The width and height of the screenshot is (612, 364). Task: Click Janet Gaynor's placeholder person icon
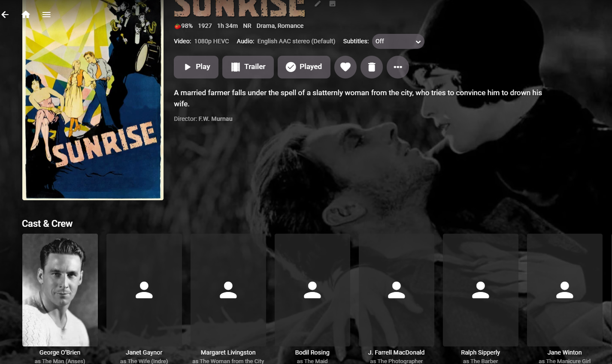coord(144,290)
